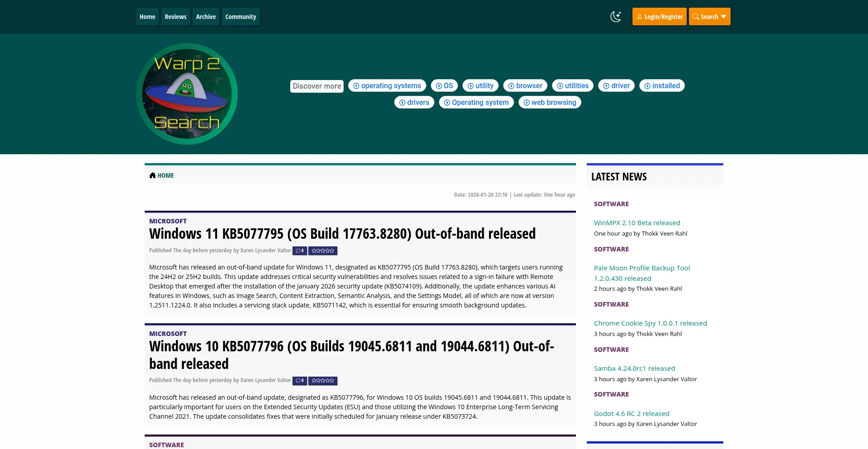Click the home icon in breadcrumb

[x=153, y=175]
